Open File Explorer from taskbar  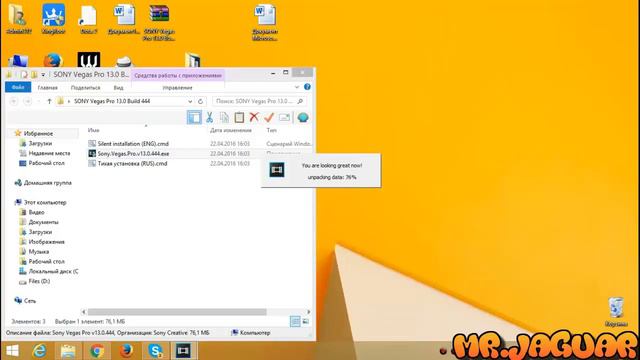pyautogui.click(x=68, y=351)
